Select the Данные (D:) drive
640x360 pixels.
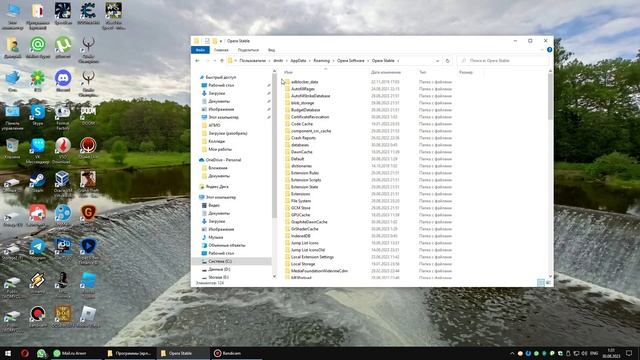click(219, 269)
